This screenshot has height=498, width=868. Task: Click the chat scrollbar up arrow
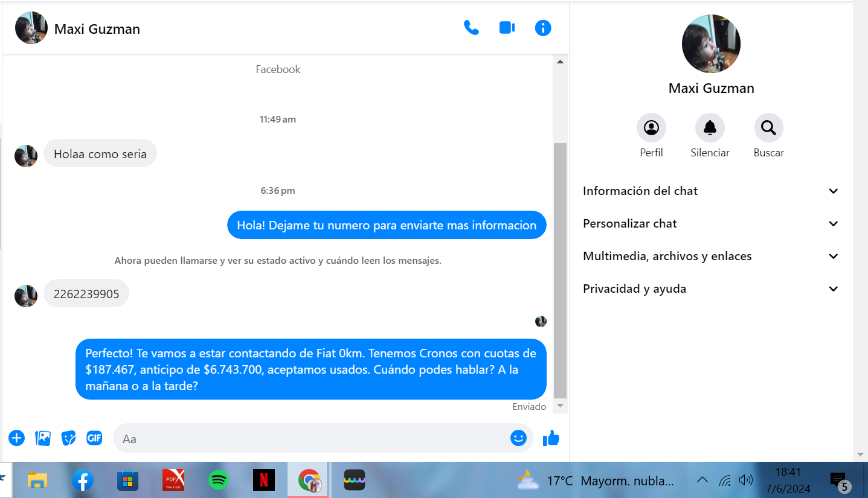[x=560, y=62]
